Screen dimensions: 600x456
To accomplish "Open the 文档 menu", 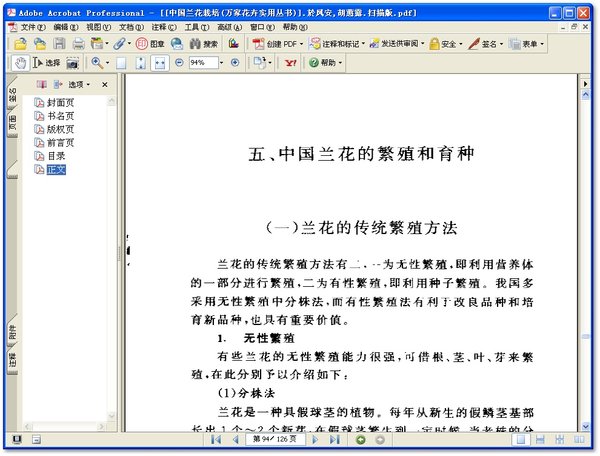I will coord(131,27).
